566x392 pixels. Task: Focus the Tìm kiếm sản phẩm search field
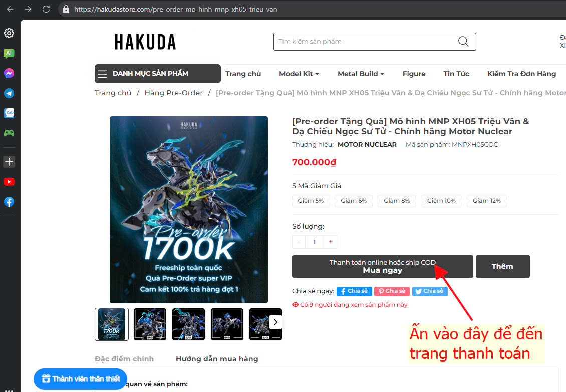[365, 42]
